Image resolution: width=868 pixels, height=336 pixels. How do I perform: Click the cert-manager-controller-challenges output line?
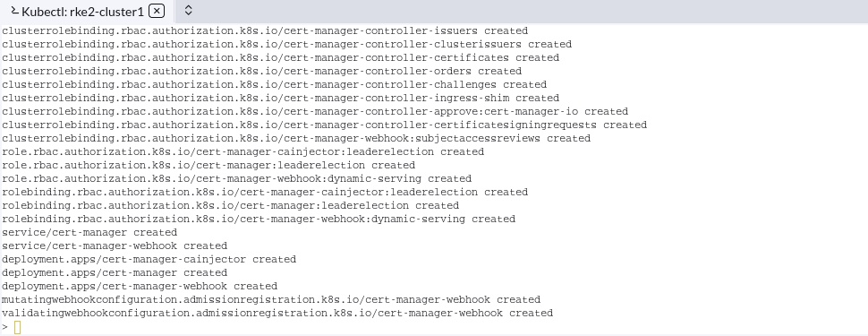coord(274,84)
